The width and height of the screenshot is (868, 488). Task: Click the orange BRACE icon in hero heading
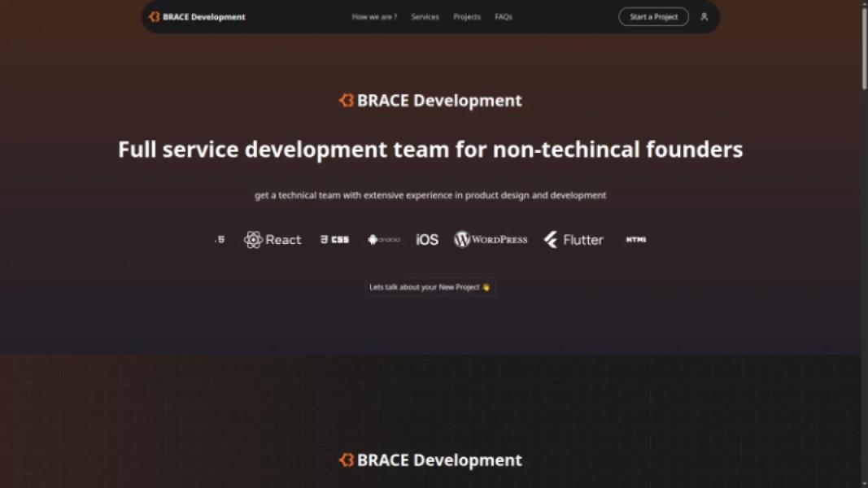pos(347,101)
